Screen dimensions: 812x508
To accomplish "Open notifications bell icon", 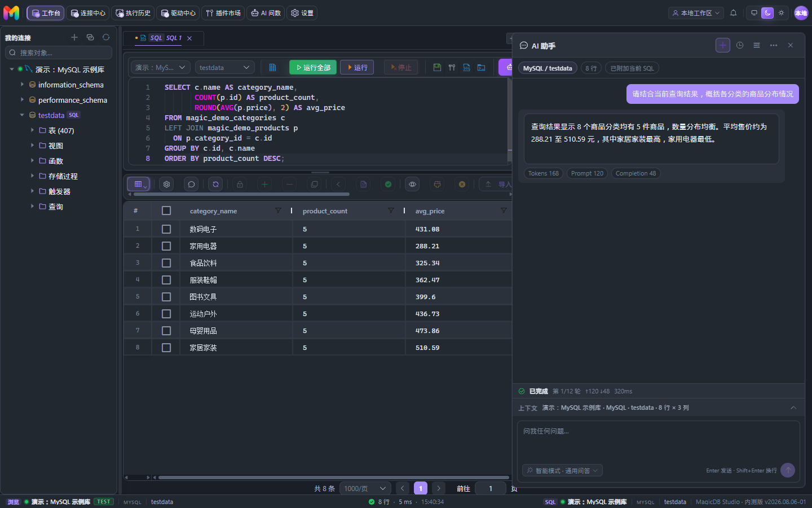I will [x=733, y=13].
